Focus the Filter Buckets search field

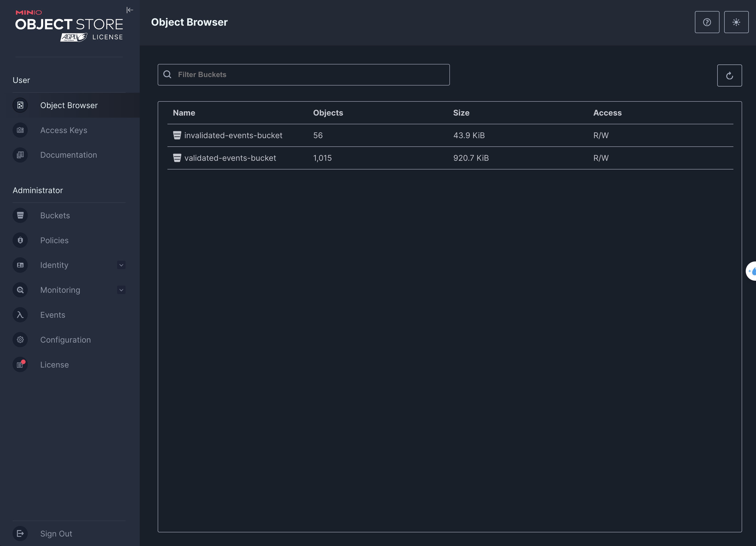[304, 75]
